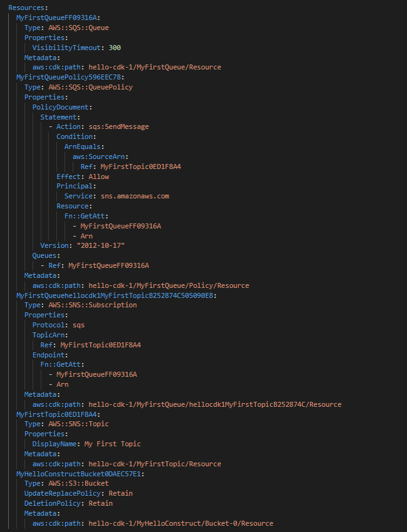Select the AWS::SNS::Subscription type value

point(92,305)
